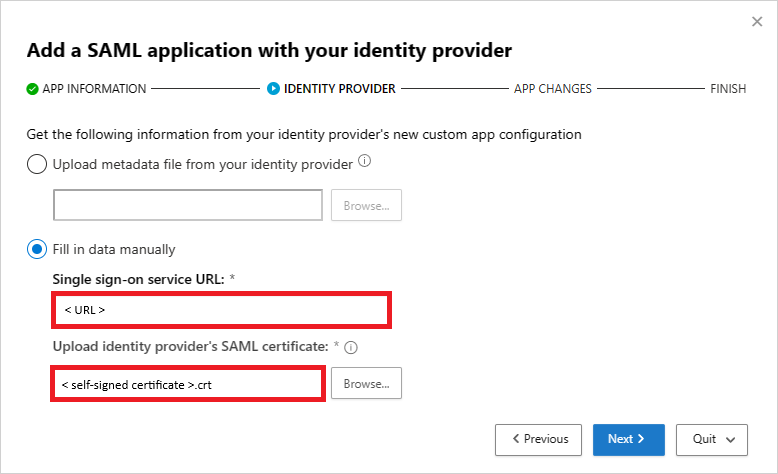Click info icon beside SAML certificate label
The width and height of the screenshot is (778, 474).
point(351,348)
